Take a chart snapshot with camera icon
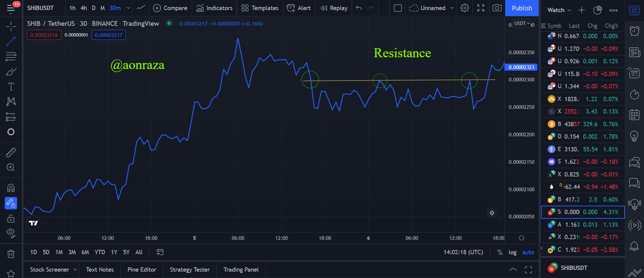Screen dimensions: 644x278 (x=497, y=8)
